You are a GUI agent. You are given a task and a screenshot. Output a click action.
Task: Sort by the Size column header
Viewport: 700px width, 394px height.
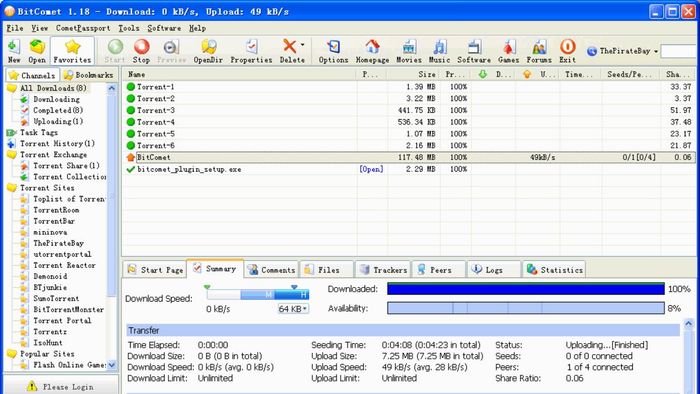point(414,75)
